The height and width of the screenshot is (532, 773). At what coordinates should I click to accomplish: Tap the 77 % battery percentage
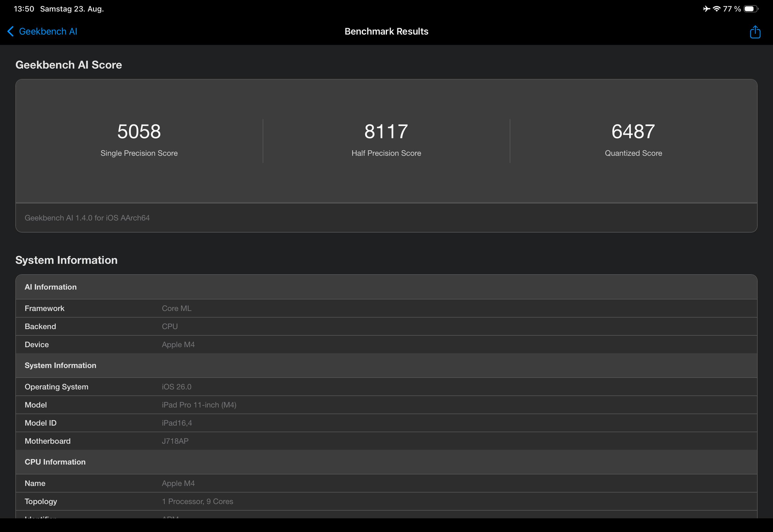[732, 9]
